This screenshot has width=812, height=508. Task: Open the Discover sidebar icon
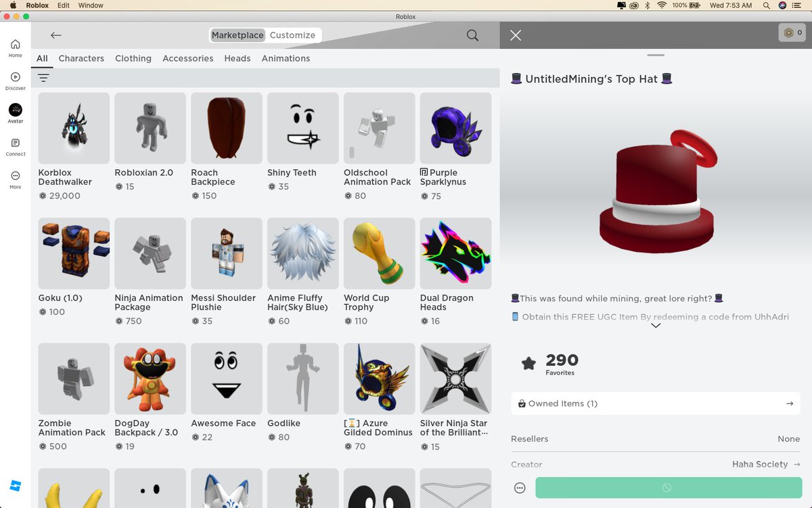[x=15, y=81]
